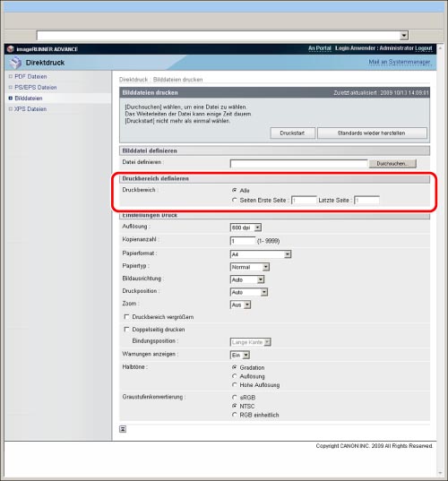Click Standards wieder herstellen button
Screen dimensions: 448x481
[x=372, y=133]
